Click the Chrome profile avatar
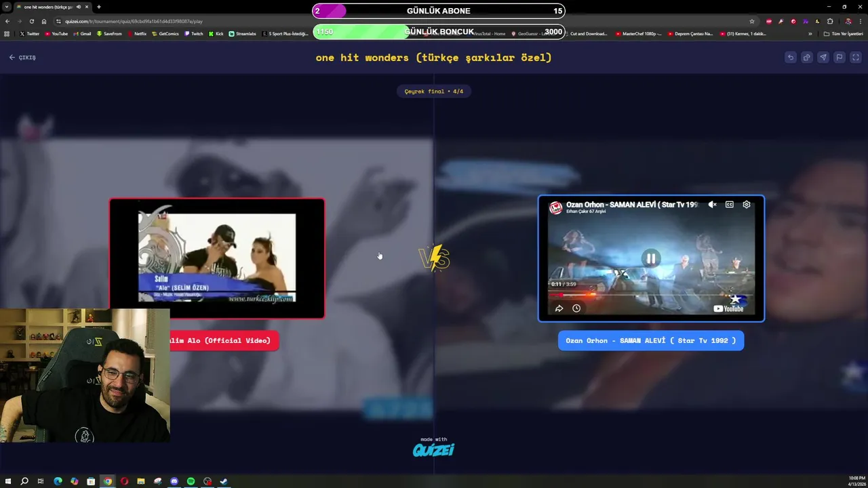 pyautogui.click(x=848, y=21)
